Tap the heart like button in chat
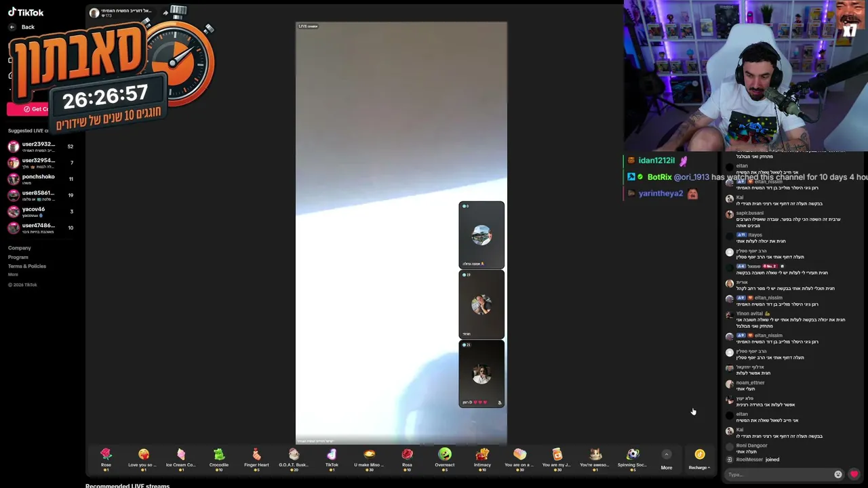The image size is (868, 488). click(854, 474)
